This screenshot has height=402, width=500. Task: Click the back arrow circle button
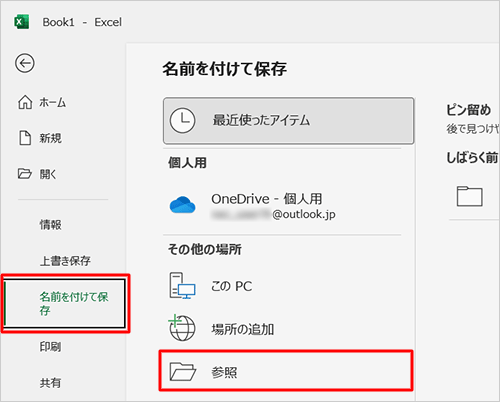[x=25, y=63]
